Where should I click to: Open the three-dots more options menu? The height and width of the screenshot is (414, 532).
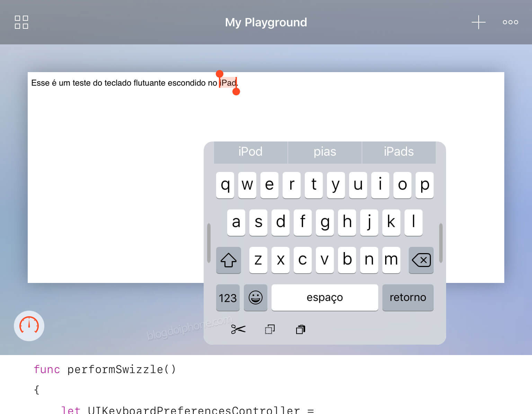click(x=511, y=22)
